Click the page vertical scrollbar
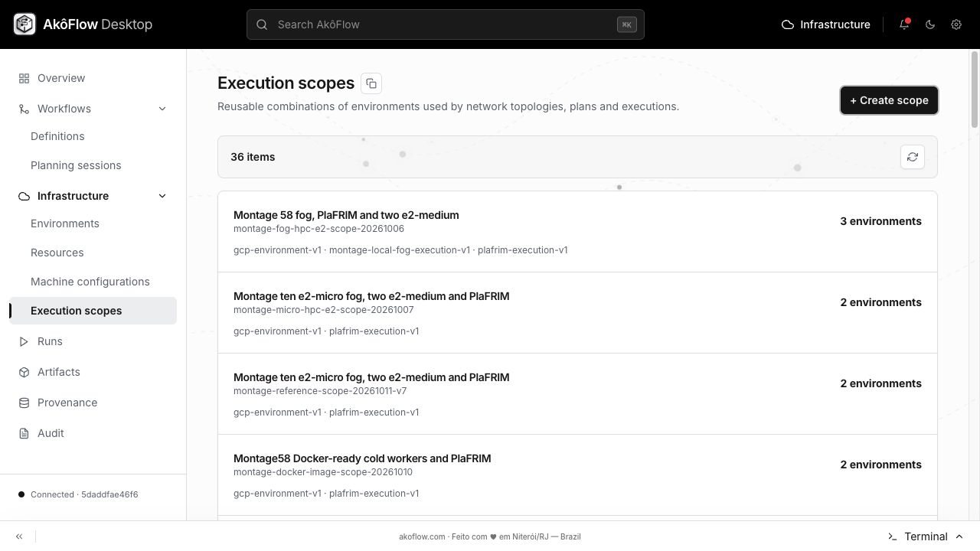Image resolution: width=980 pixels, height=551 pixels. tap(975, 90)
